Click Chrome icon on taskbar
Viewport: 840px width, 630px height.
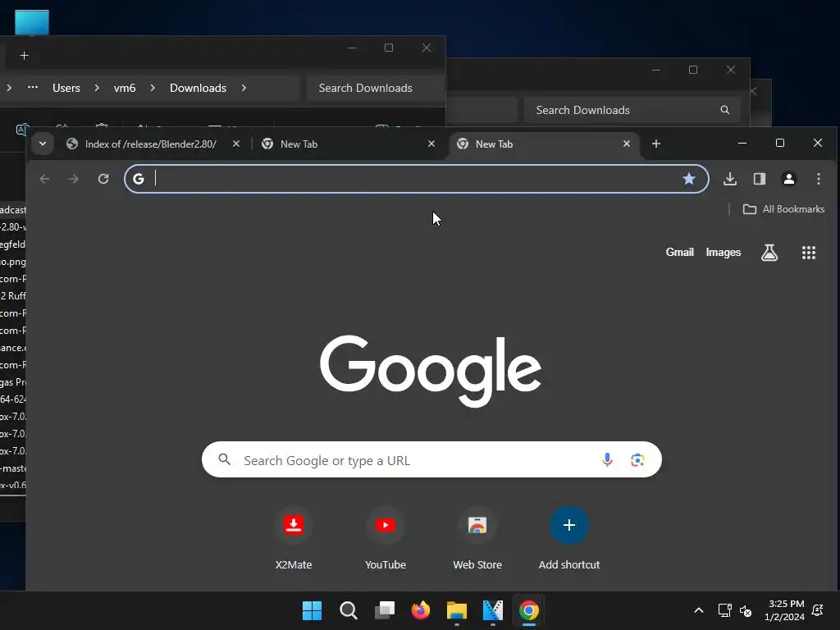point(529,610)
